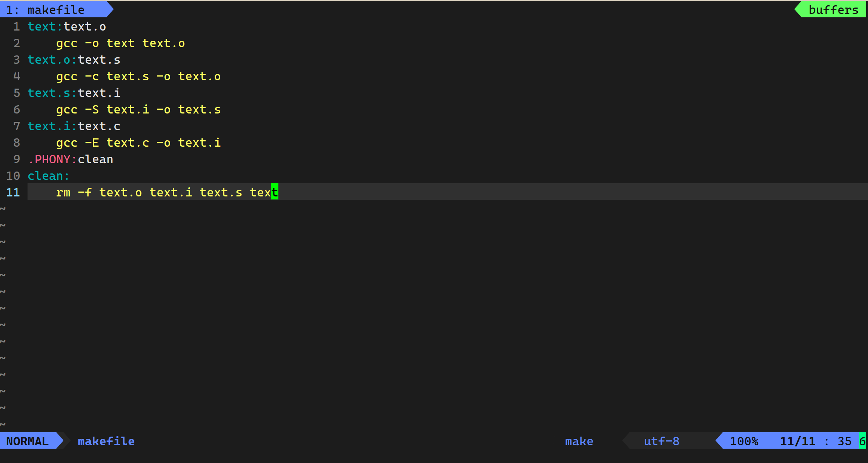The image size is (868, 463).
Task: Click the green '6' status segment
Action: coord(862,441)
